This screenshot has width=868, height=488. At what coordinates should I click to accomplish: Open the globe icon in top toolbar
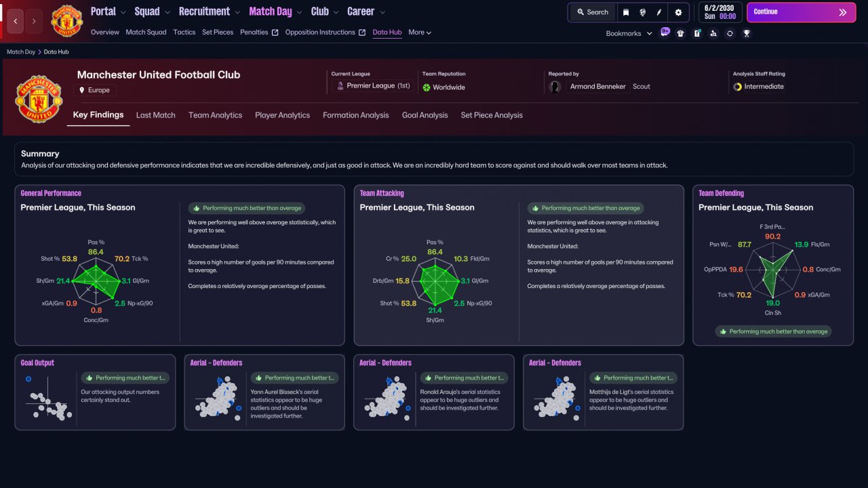643,12
